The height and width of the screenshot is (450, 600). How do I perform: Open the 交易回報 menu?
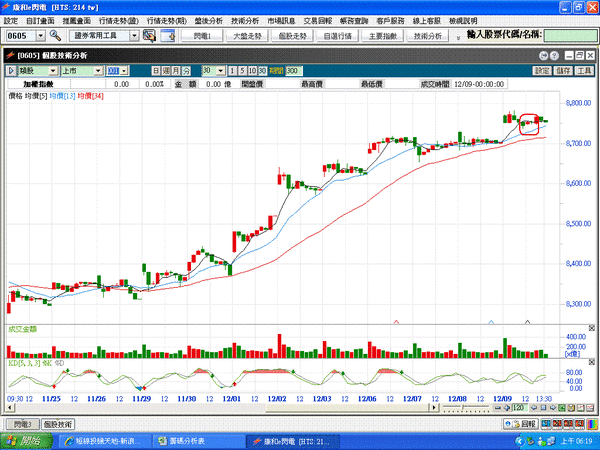pyautogui.click(x=318, y=21)
